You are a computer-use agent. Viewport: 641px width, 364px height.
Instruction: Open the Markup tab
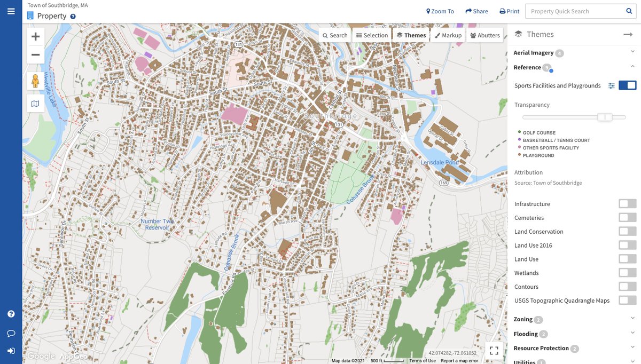[448, 35]
